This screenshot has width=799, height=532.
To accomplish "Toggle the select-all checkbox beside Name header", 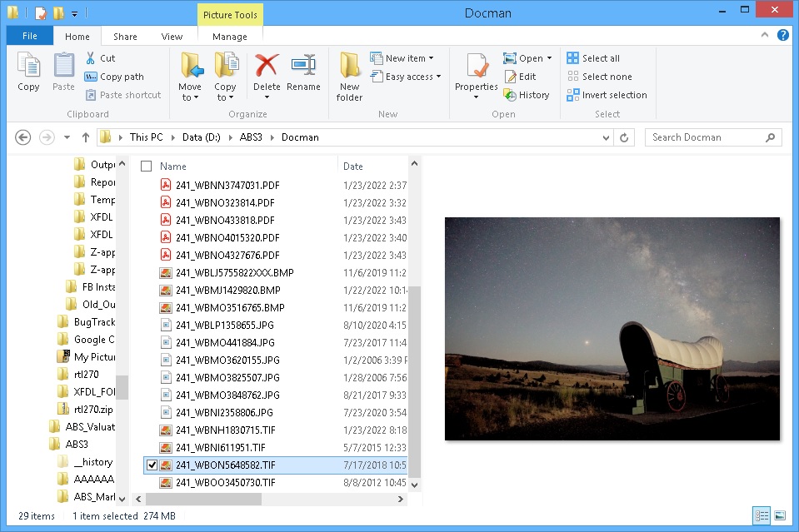I will click(x=147, y=167).
